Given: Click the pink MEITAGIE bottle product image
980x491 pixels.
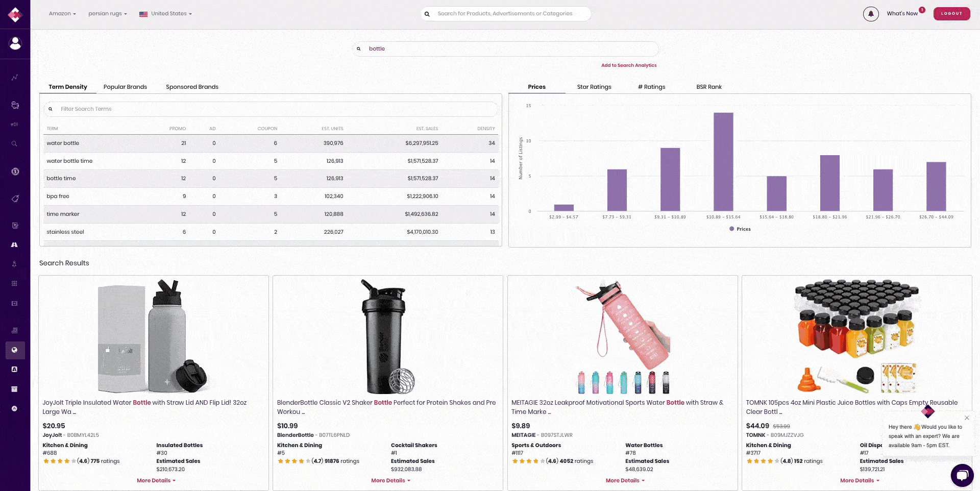Looking at the screenshot, I should coord(623,337).
